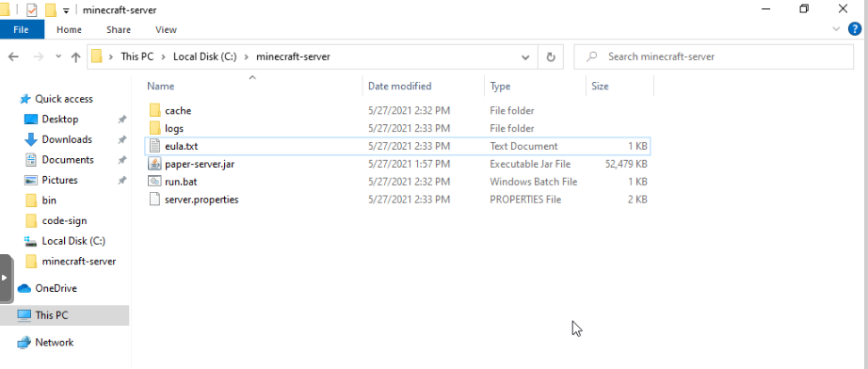Screen dimensions: 868x369
Task: Click the Back navigation arrow
Action: tap(13, 57)
